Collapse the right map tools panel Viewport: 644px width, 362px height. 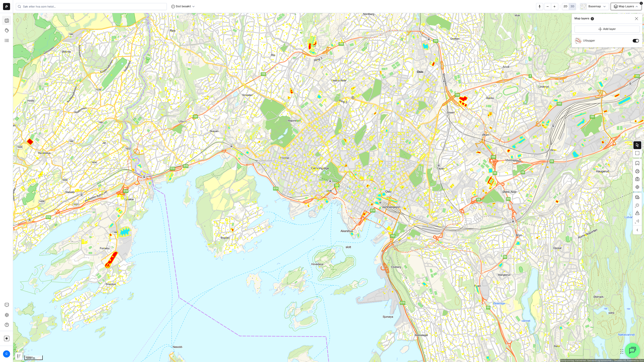[x=637, y=230]
